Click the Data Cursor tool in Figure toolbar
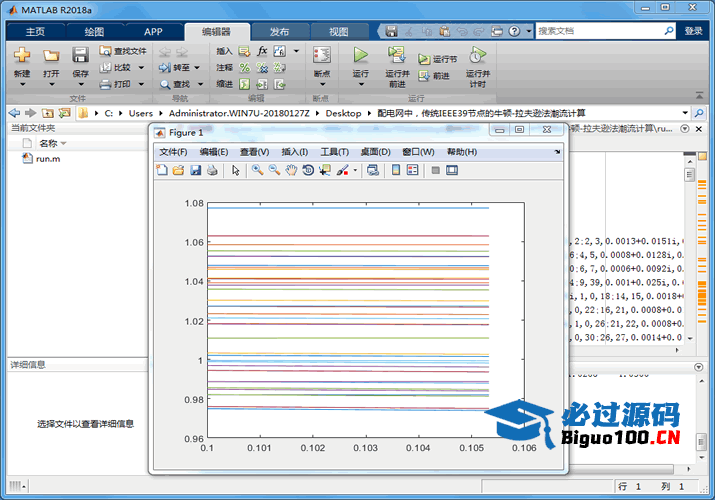715x500 pixels. click(325, 171)
